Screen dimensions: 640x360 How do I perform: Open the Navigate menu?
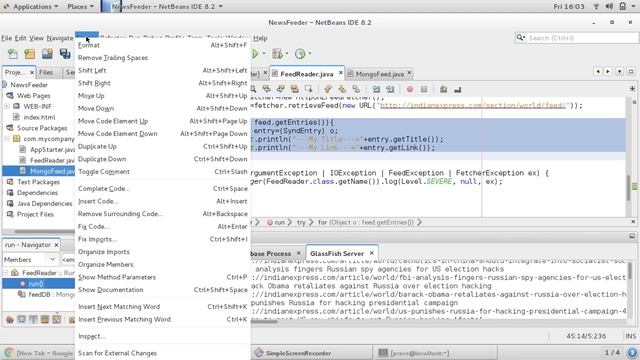[x=60, y=38]
